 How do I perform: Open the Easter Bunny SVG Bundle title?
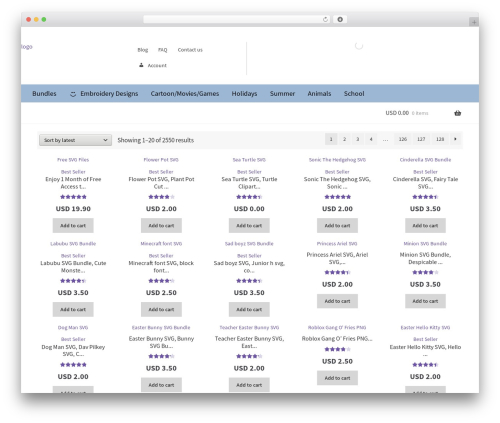pos(161,328)
